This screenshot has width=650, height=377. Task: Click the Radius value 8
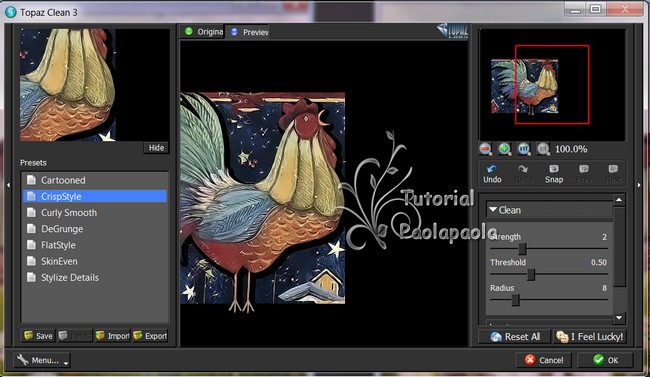click(x=604, y=288)
